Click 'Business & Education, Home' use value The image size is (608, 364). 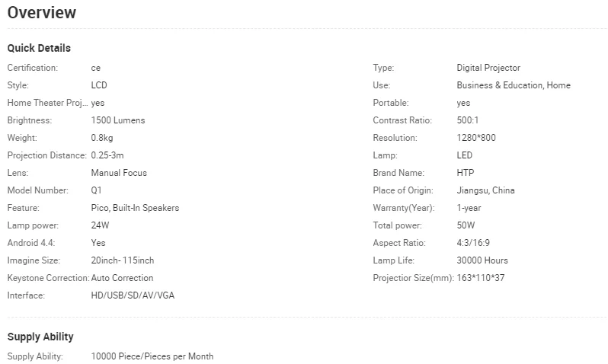click(x=514, y=85)
